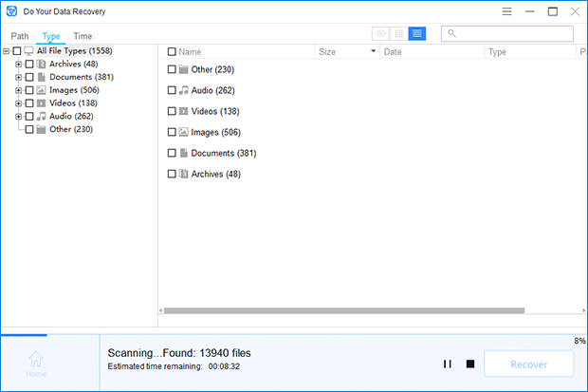
Task: Click the Other folder icon in tree
Action: coord(41,129)
